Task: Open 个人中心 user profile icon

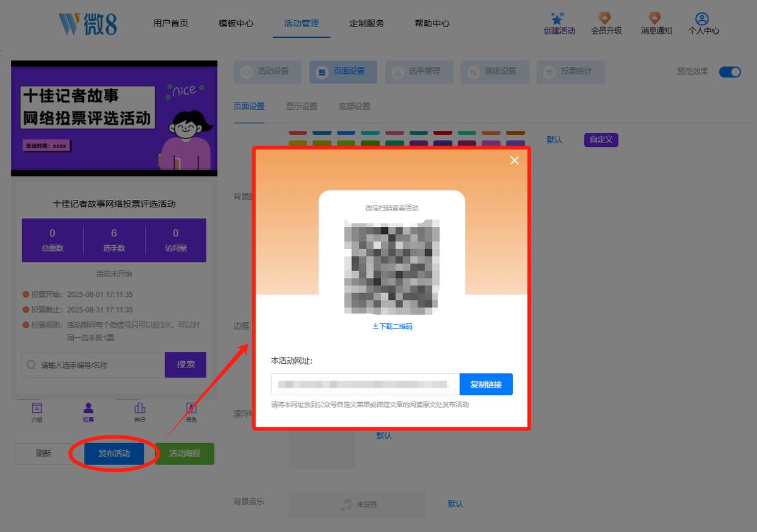Action: coord(702,18)
